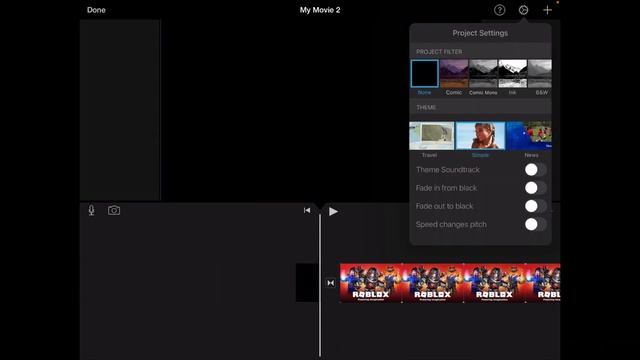Apply the B&W project filter
The height and width of the screenshot is (360, 640).
[x=540, y=73]
